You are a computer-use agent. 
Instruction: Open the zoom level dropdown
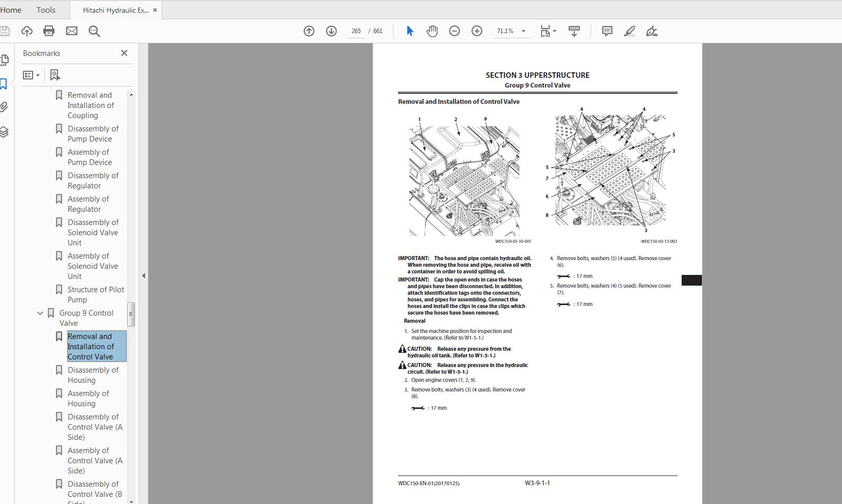point(523,31)
